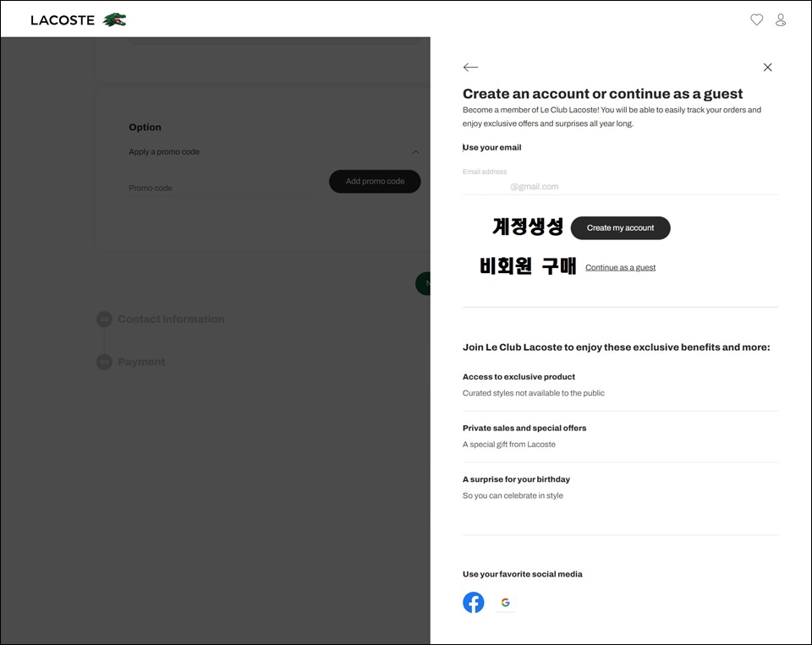812x645 pixels.
Task: Sign in with Google icon
Action: pyautogui.click(x=506, y=603)
